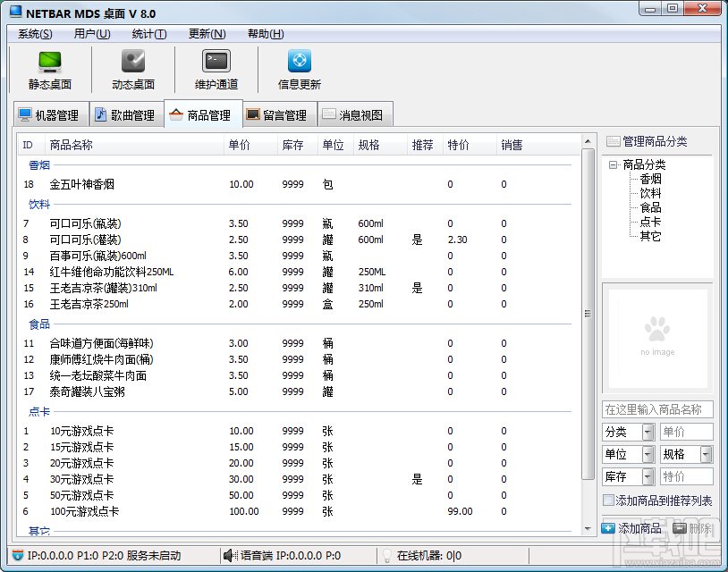Click the NETBAR MDS title bar app icon
The height and width of the screenshot is (572, 728).
[16, 12]
